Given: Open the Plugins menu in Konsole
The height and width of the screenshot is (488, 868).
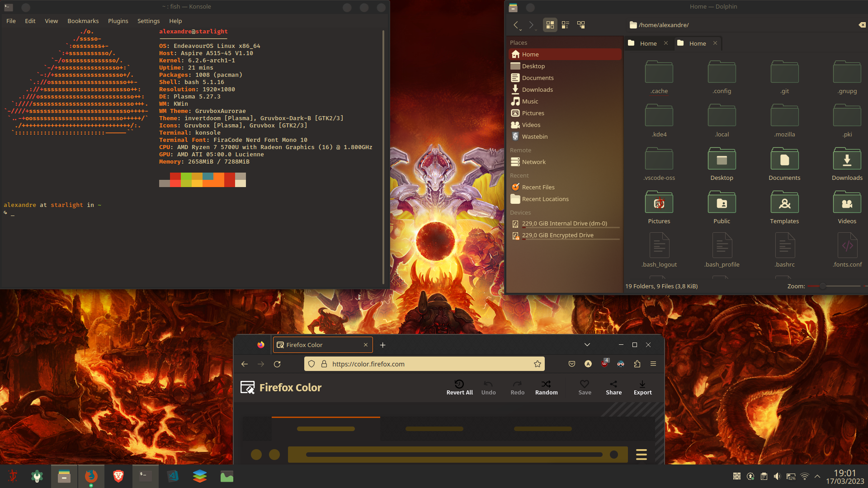Looking at the screenshot, I should coord(118,21).
